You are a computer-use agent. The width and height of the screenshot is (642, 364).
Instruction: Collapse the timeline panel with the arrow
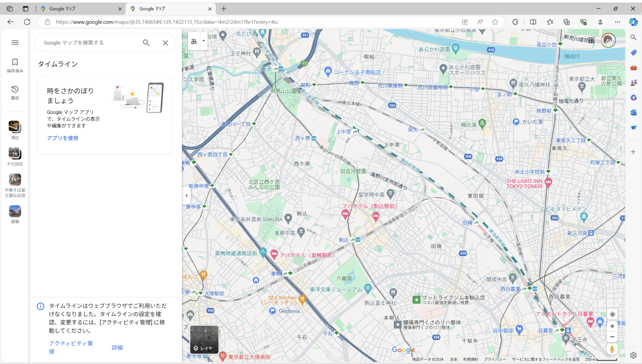click(186, 196)
